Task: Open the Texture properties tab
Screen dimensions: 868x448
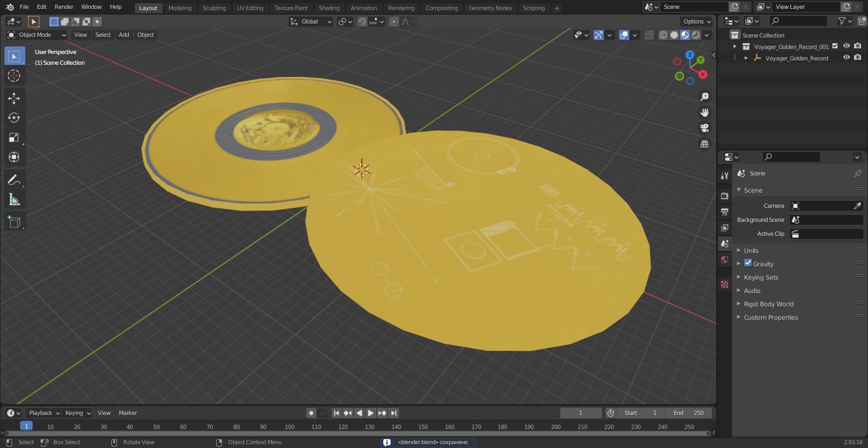Action: [x=724, y=284]
